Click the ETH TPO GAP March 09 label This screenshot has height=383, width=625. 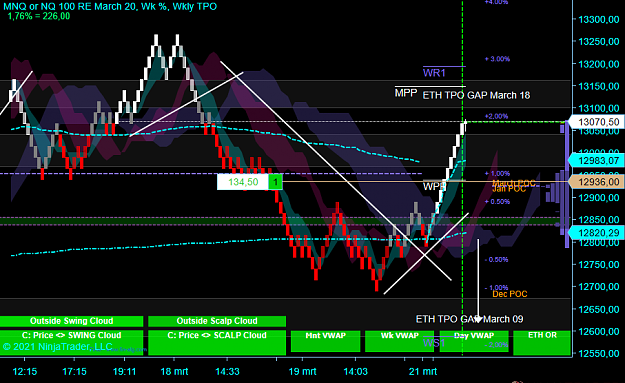[470, 319]
